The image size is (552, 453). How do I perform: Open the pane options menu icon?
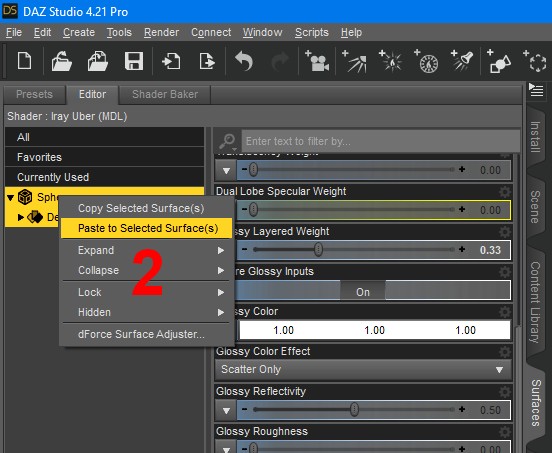coord(536,90)
